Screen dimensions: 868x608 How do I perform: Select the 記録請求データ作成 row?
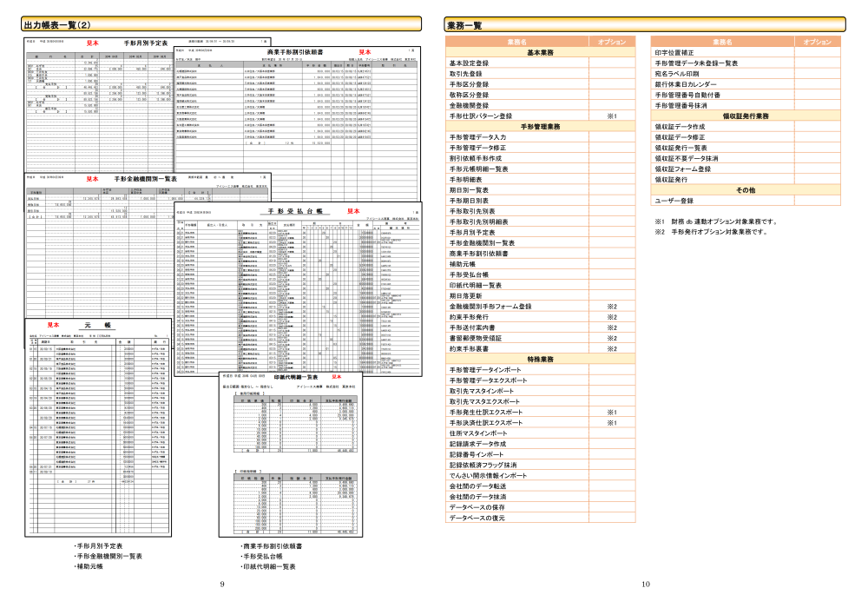[540, 444]
